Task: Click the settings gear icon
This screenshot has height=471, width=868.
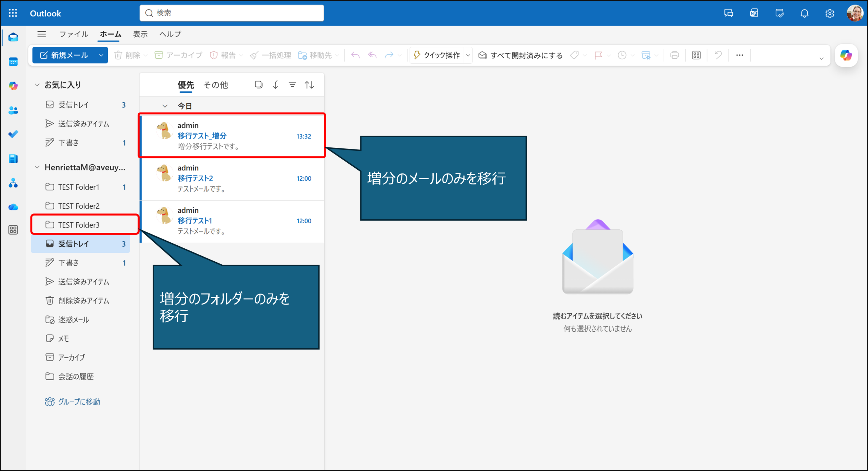Action: 829,14
